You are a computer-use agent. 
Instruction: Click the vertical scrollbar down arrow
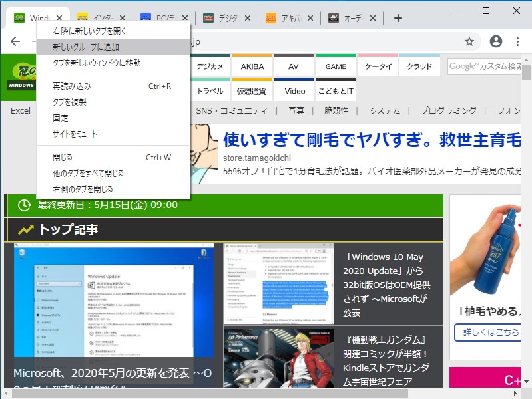click(526, 382)
